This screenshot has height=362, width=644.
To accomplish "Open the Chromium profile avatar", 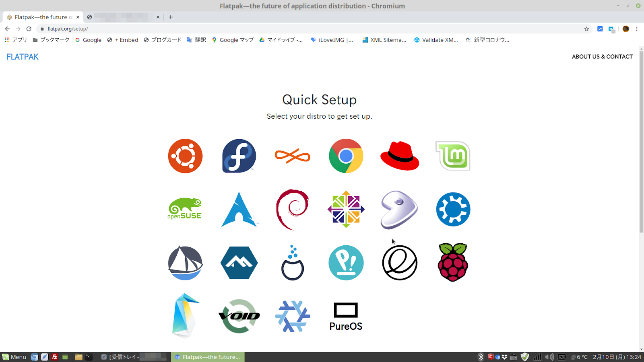I will [x=626, y=29].
